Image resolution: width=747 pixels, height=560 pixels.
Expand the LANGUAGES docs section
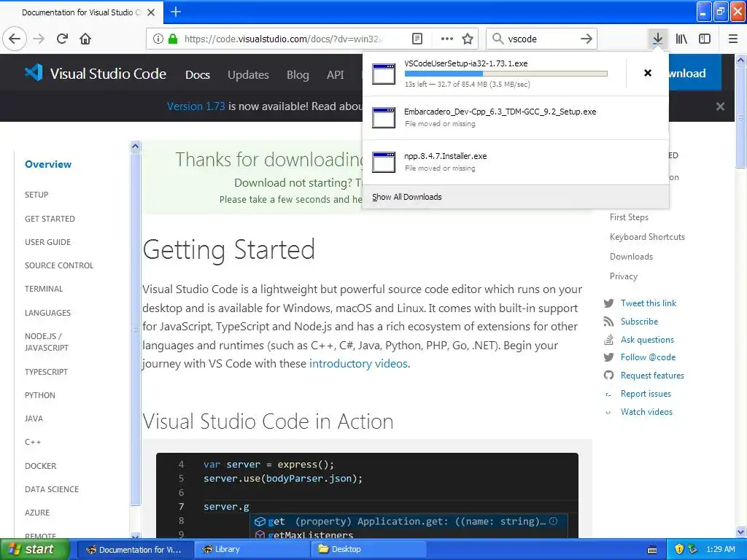pyautogui.click(x=47, y=313)
